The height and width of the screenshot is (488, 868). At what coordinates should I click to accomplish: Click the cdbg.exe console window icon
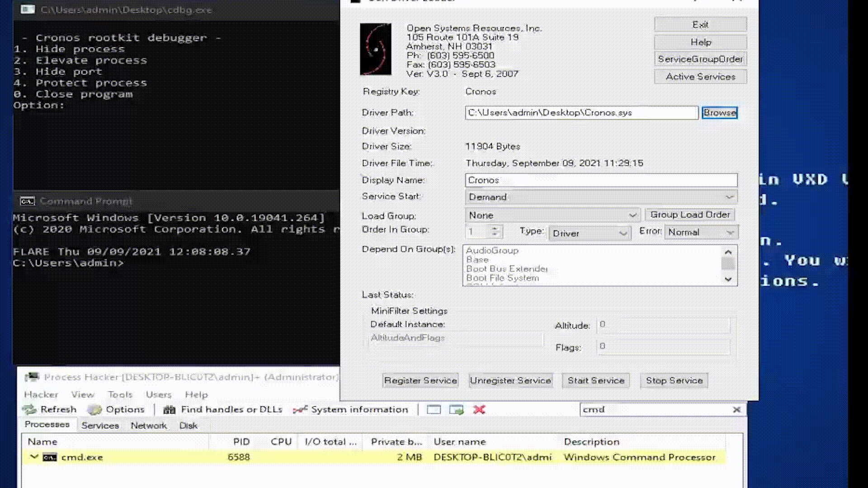28,9
